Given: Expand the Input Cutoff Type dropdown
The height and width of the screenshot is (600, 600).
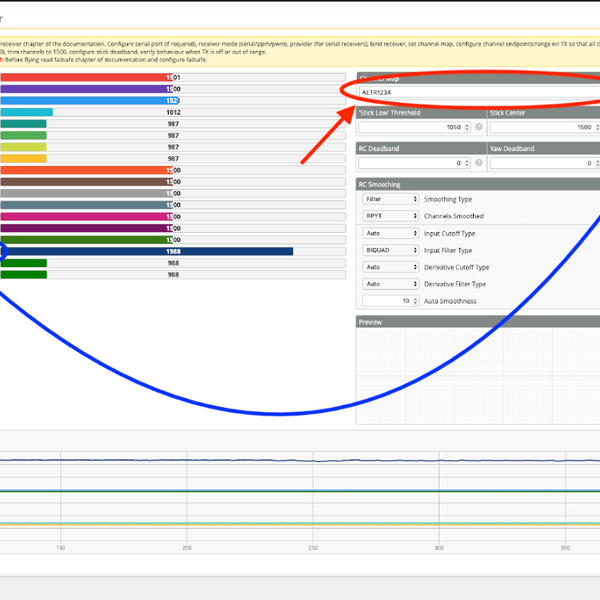Looking at the screenshot, I should 391,233.
